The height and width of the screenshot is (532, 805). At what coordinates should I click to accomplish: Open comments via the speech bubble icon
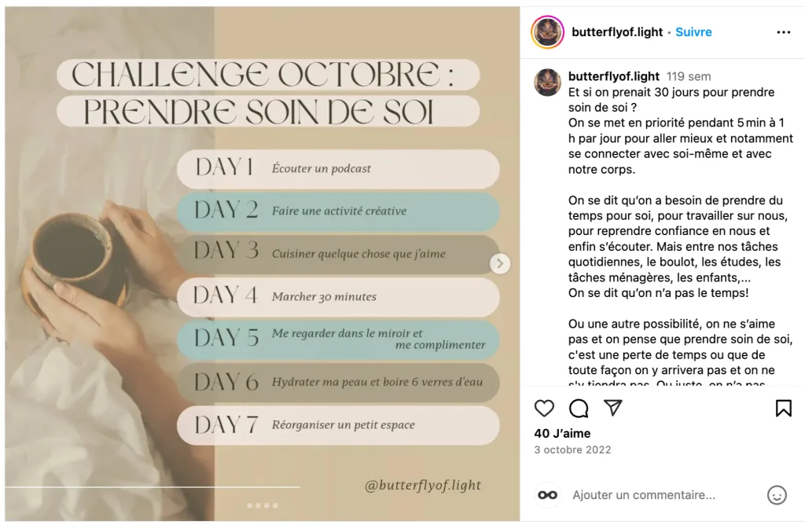(x=579, y=408)
